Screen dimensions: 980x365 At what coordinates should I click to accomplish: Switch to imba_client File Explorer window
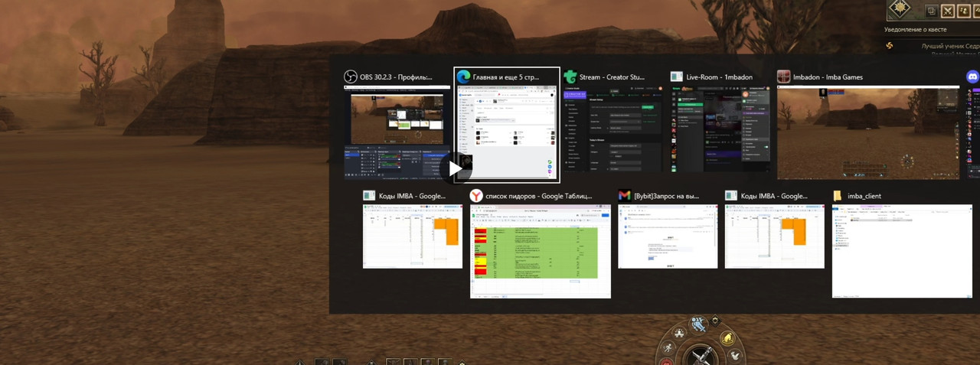click(902, 252)
